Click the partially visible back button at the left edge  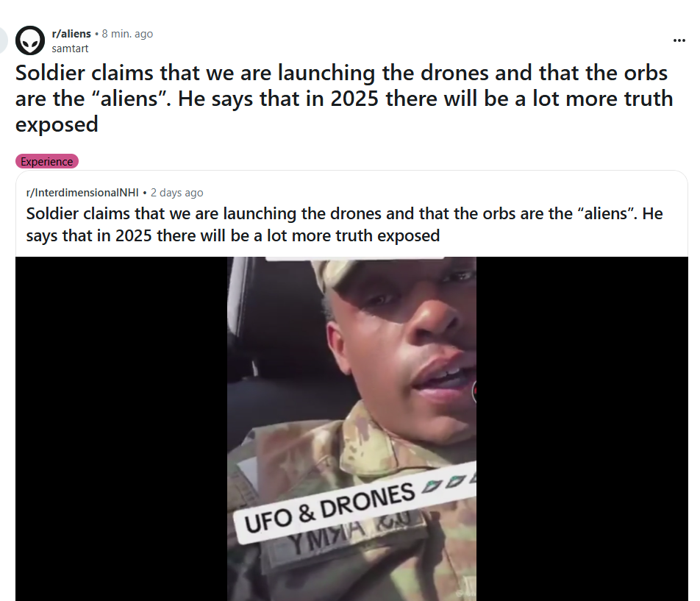(3, 40)
